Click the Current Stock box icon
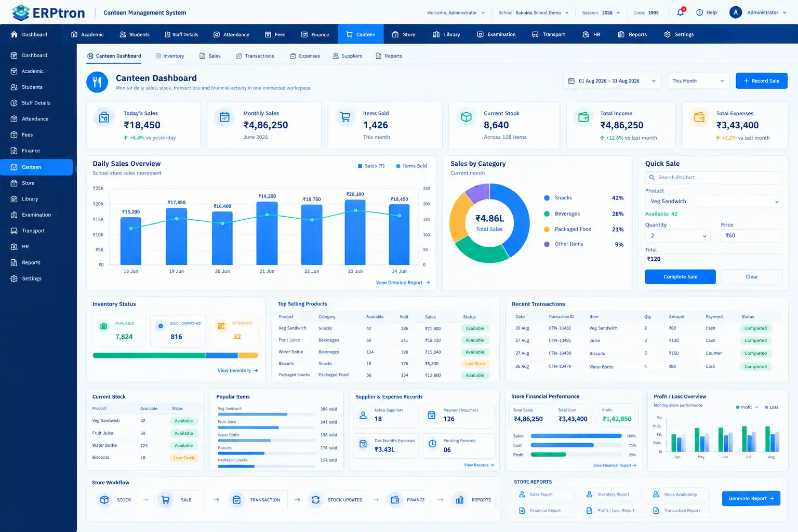Image resolution: width=798 pixels, height=532 pixels. tap(466, 117)
